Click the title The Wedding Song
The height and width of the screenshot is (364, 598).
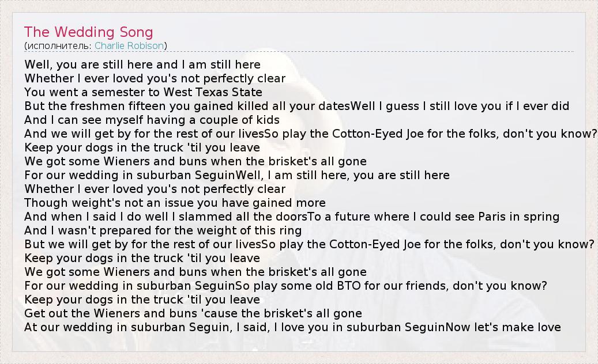[89, 32]
